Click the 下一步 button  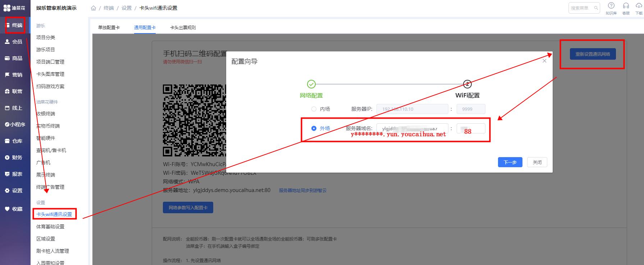[x=510, y=162]
